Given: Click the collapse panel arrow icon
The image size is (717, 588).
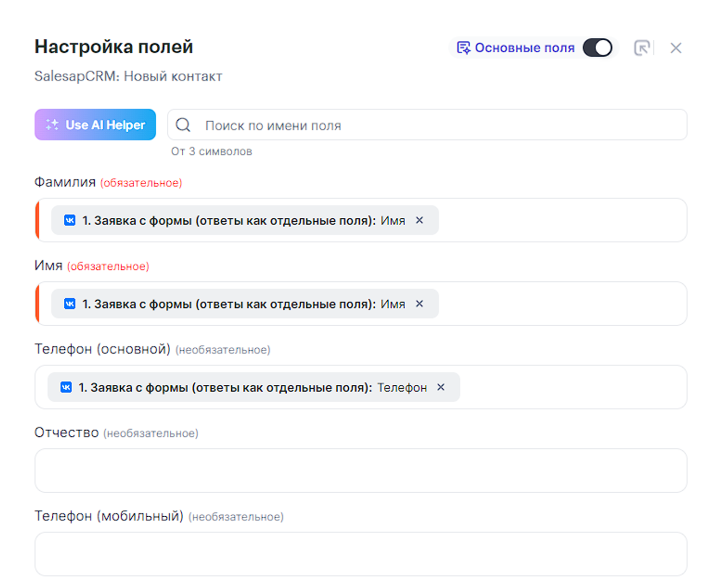Looking at the screenshot, I should click(642, 48).
